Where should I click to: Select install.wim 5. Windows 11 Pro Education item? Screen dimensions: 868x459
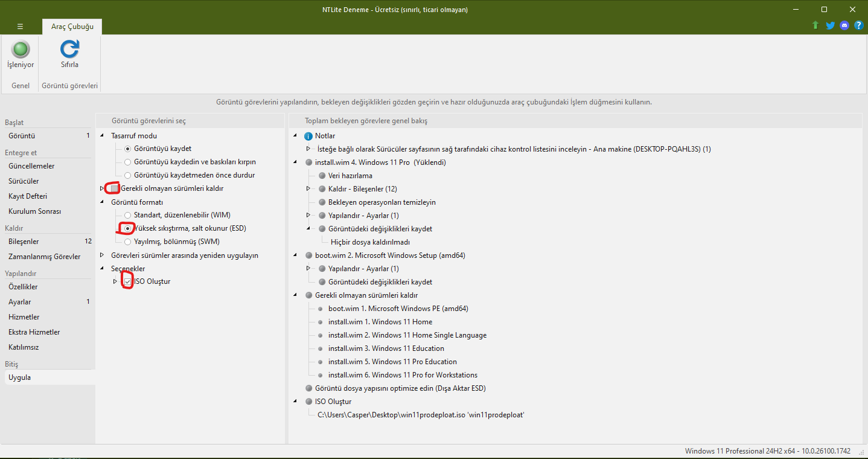[392, 362]
